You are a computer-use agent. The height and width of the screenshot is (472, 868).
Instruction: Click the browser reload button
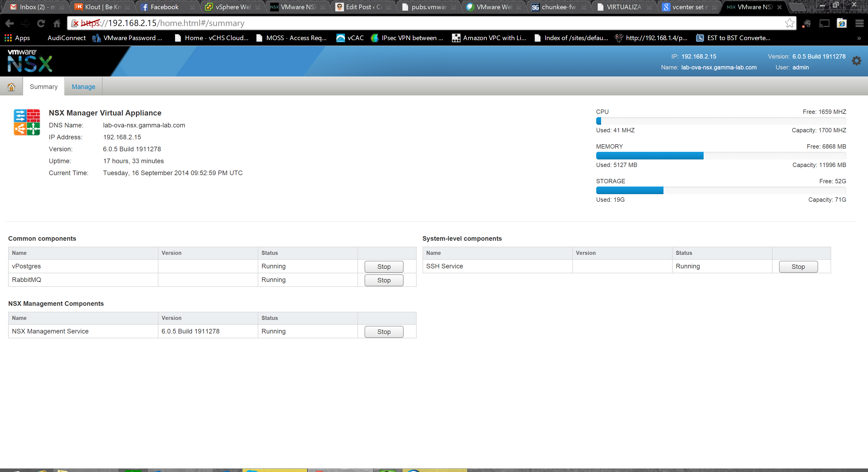[x=41, y=23]
